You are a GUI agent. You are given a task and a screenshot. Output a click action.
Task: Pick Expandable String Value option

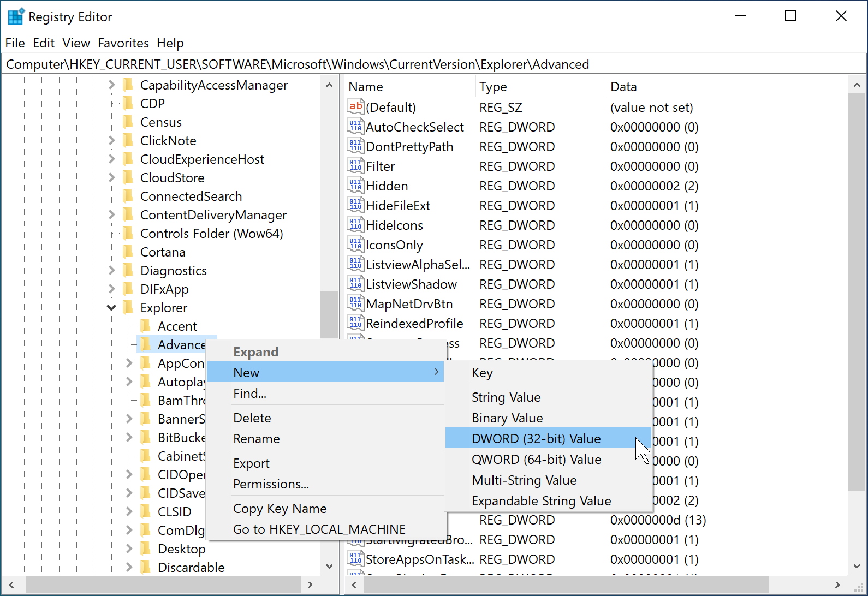[x=548, y=500]
